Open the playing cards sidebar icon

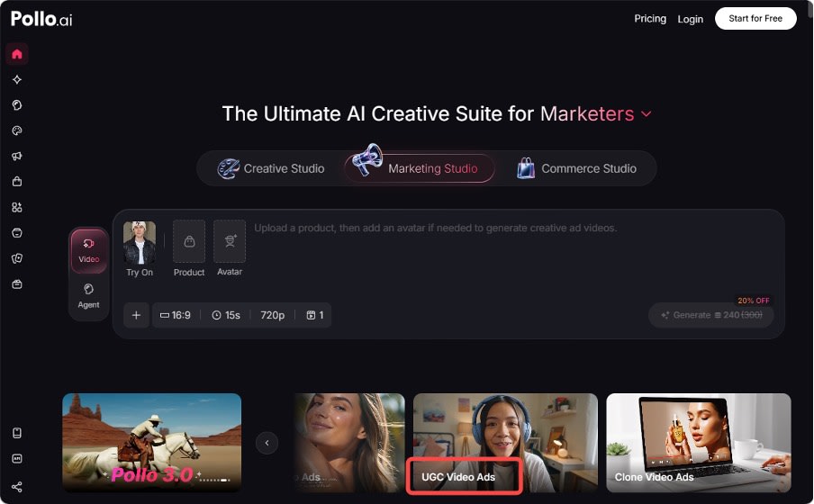point(17,258)
